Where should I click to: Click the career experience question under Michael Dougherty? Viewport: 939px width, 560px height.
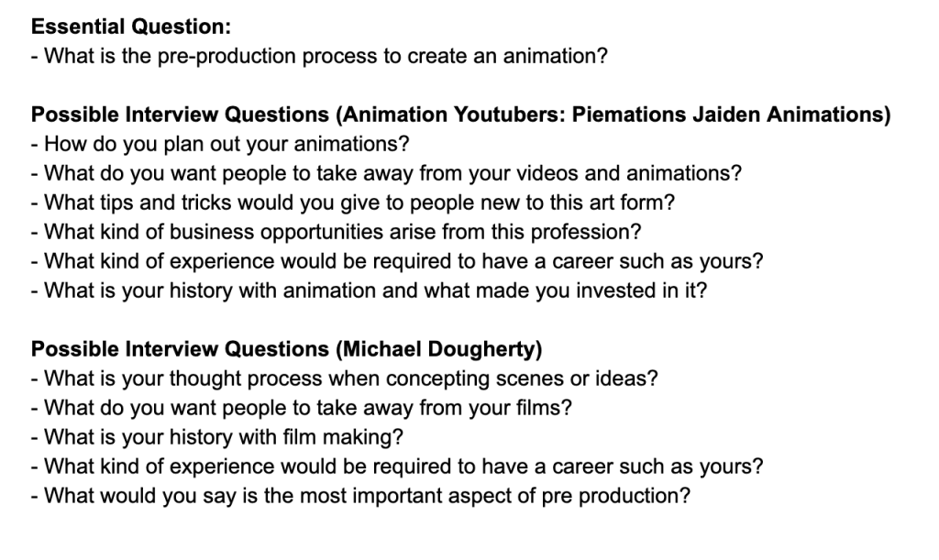(x=397, y=466)
